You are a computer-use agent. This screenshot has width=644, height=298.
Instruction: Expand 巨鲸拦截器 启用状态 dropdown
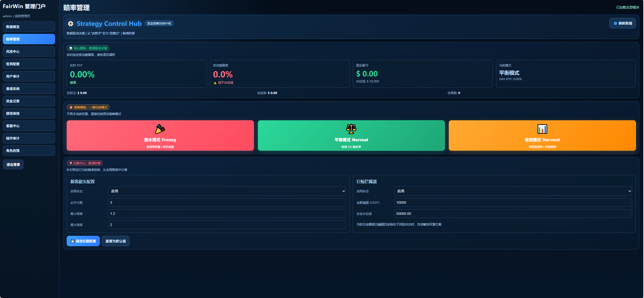click(513, 191)
